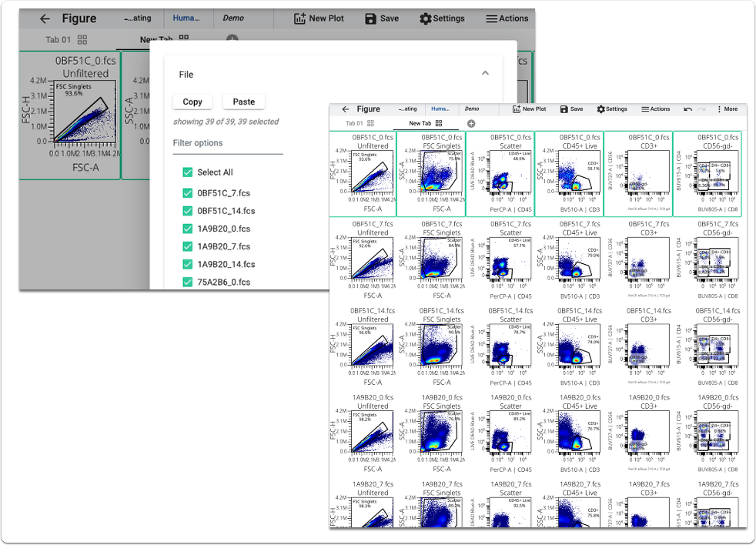Select the 0BF51C_0.fcs Unfiltered plot in rear window
Screen dimensions: 756x545
coord(70,115)
